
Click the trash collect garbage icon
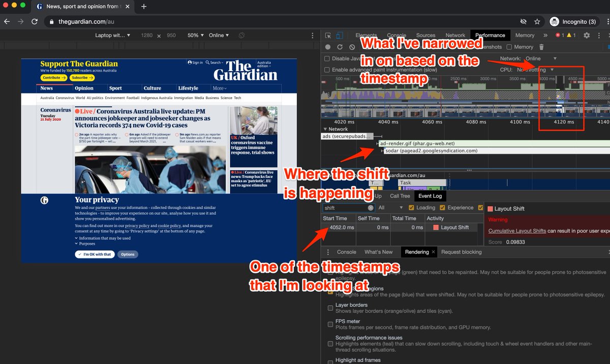click(541, 47)
